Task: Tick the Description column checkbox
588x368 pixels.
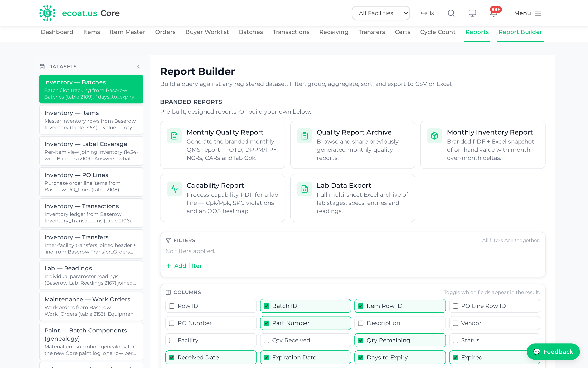Action: pos(361,323)
